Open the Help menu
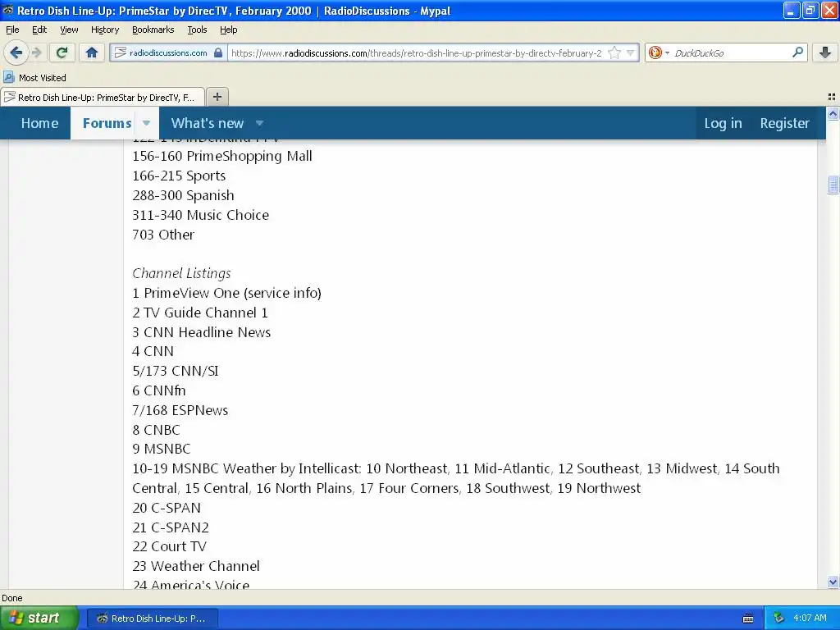Viewport: 840px width, 630px height. [228, 30]
